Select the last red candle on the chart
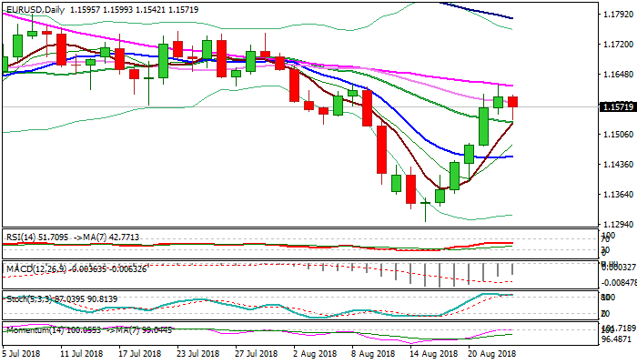Image resolution: width=637 pixels, height=364 pixels. [513, 101]
